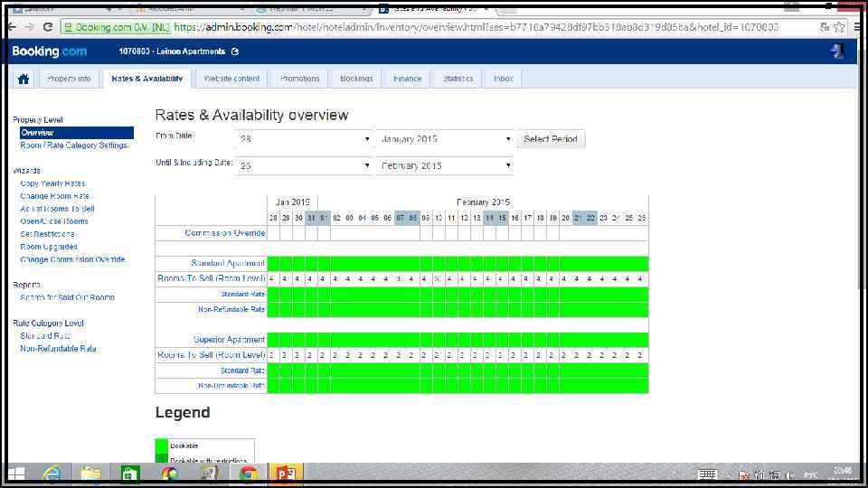Switch to the Property info tab
Image resolution: width=868 pixels, height=488 pixels.
tap(69, 79)
